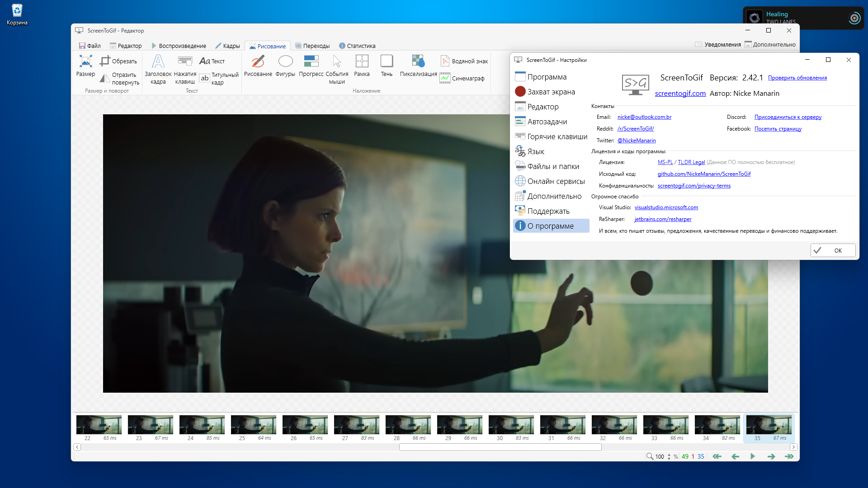Jump to the last frame arrow

[x=789, y=456]
